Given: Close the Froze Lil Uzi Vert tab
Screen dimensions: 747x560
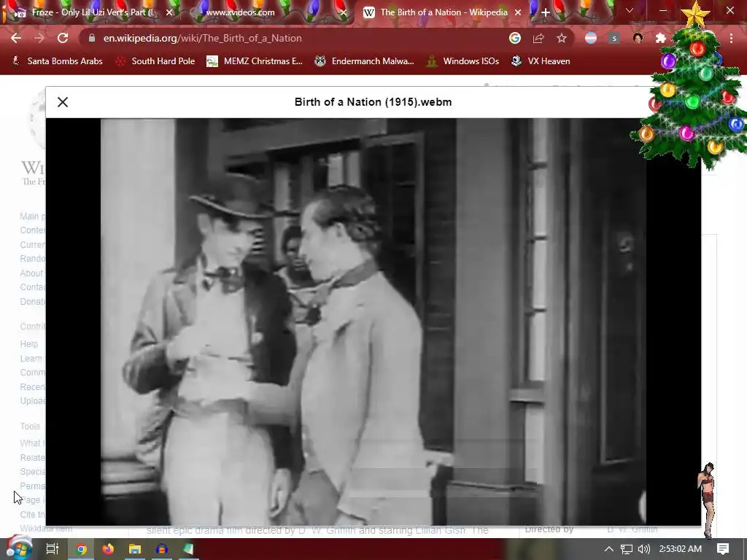Looking at the screenshot, I should 169,12.
